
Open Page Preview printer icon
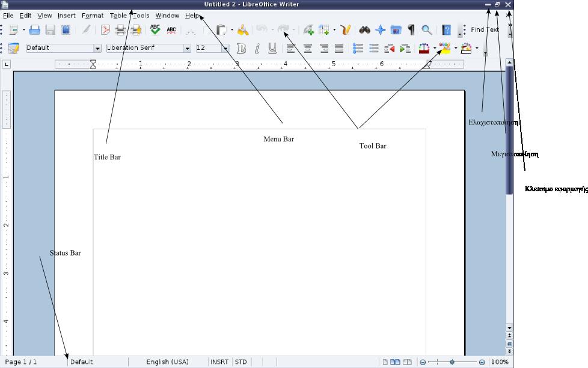pyautogui.click(x=136, y=29)
